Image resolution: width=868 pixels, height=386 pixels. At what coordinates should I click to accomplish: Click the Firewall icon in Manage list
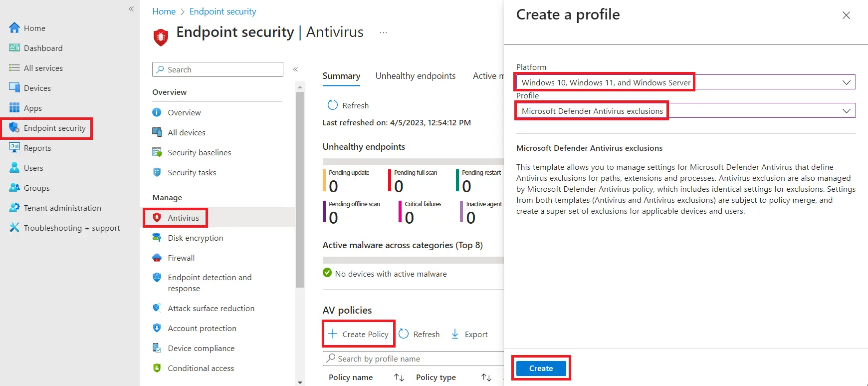[x=157, y=258]
